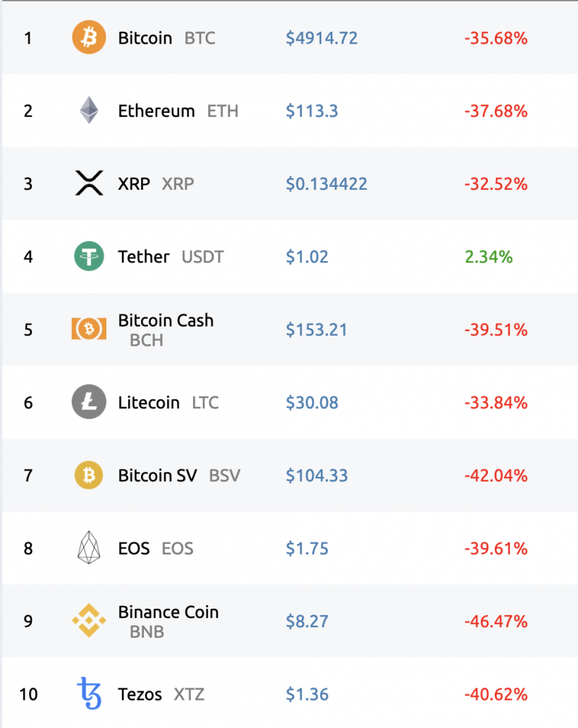Click the Ethereum diamond logo icon
This screenshot has height=728, width=578.
tap(89, 111)
